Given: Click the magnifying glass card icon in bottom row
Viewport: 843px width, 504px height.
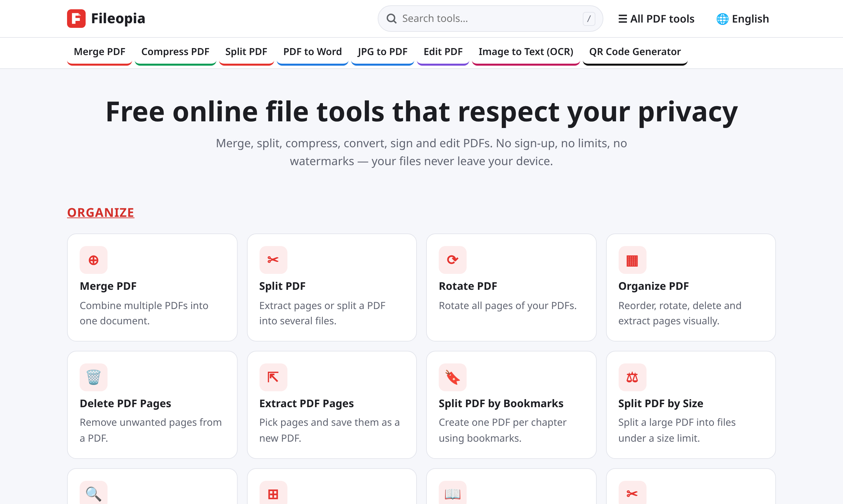Looking at the screenshot, I should point(94,493).
